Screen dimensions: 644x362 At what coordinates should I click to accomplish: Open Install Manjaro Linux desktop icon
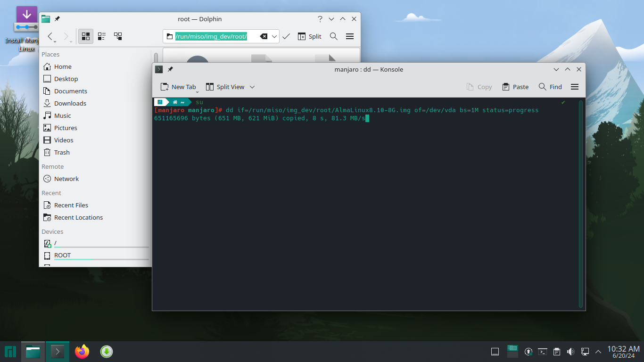click(x=27, y=29)
